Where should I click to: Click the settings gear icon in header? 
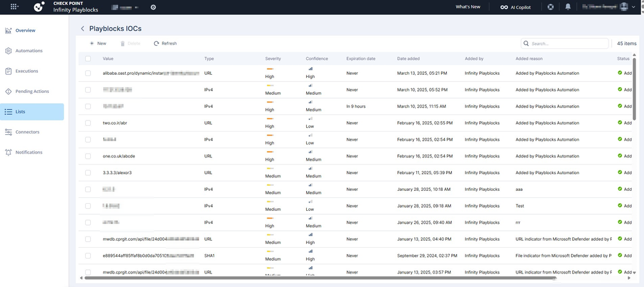tap(153, 7)
